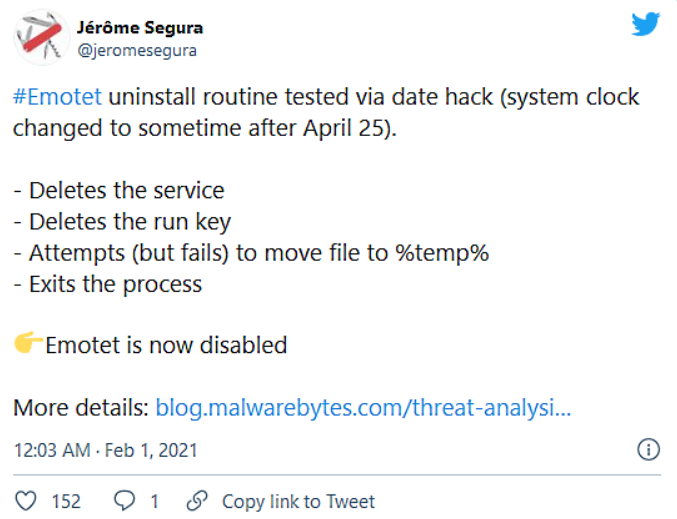Screen dimensions: 677x519
Task: Click Jérôme Segura's profile avatar
Action: point(41,37)
